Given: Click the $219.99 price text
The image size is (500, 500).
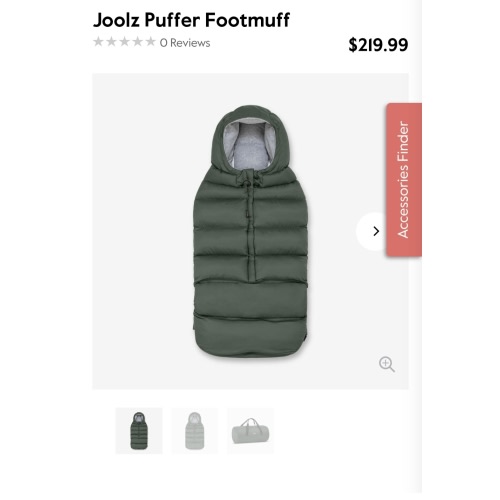Looking at the screenshot, I should tap(378, 45).
